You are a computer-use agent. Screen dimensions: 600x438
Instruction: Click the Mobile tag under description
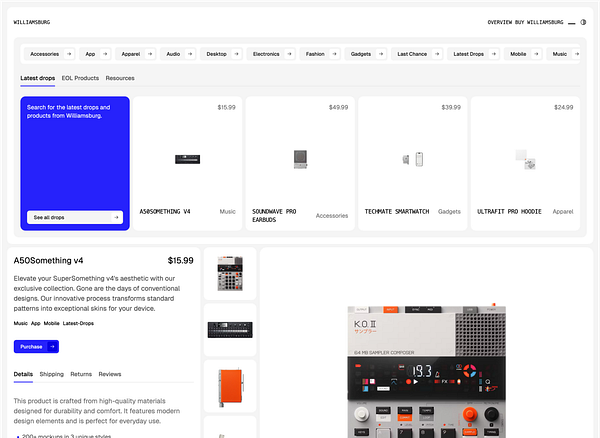pyautogui.click(x=51, y=323)
